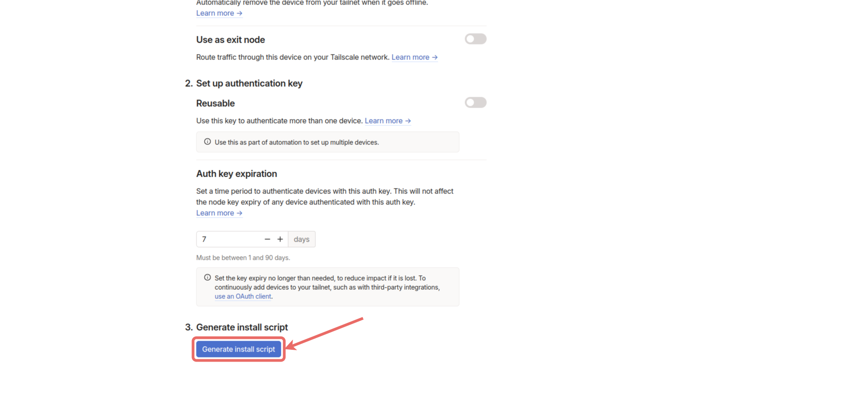Open Learn more link for Reusable key

click(x=388, y=121)
